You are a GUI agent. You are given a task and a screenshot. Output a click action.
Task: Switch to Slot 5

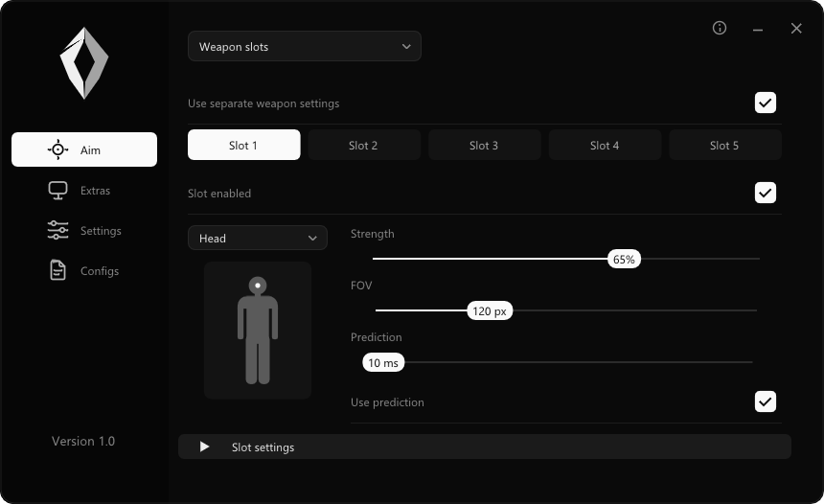pos(725,145)
